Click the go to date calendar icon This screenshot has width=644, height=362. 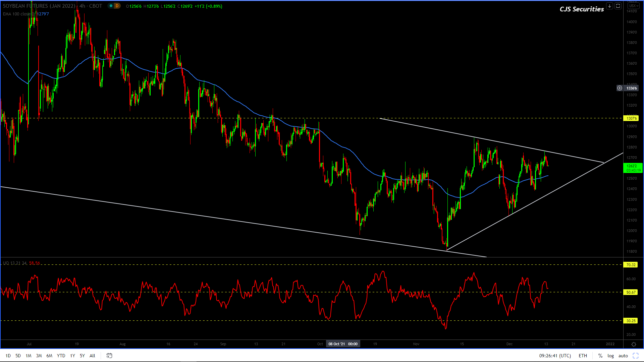(109, 356)
